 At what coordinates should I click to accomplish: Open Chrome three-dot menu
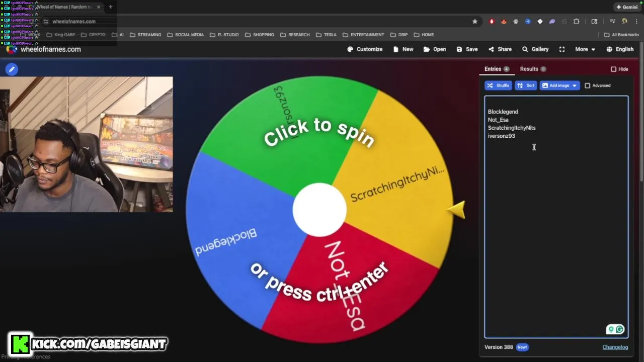(x=636, y=22)
